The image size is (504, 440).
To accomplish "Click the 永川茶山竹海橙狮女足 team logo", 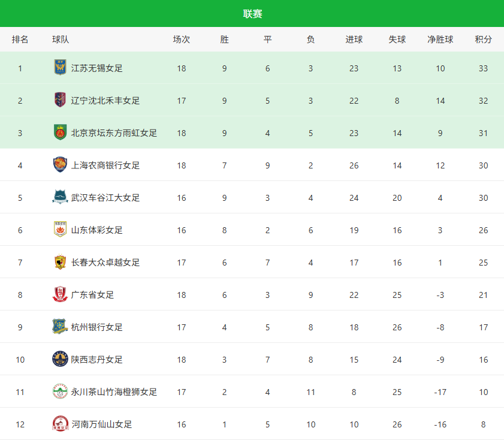I will point(60,391).
